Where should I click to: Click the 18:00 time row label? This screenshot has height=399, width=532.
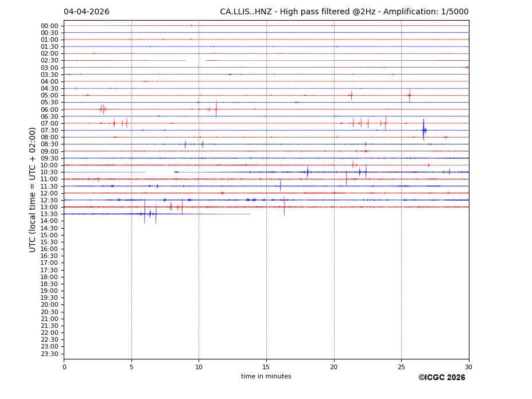pos(49,277)
